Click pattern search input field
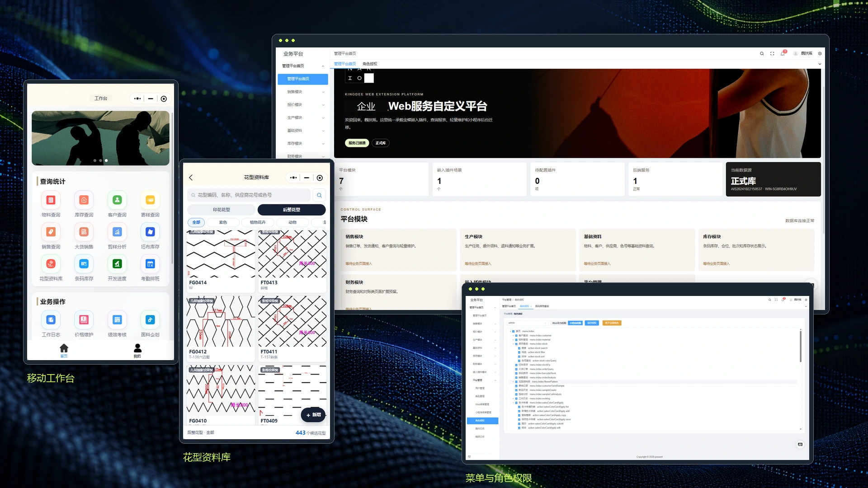 249,195
